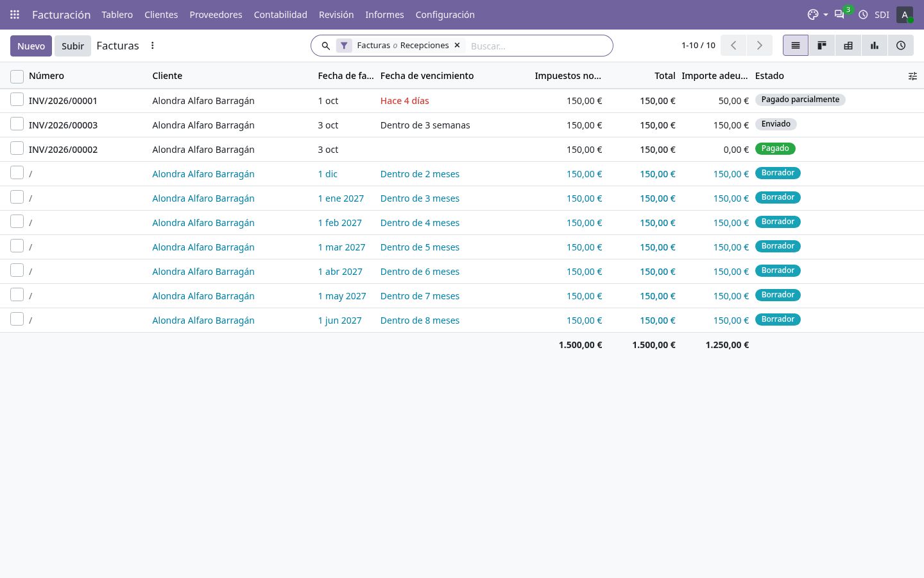Toggle the select-all checkbox in header
924x578 pixels.
(x=17, y=76)
